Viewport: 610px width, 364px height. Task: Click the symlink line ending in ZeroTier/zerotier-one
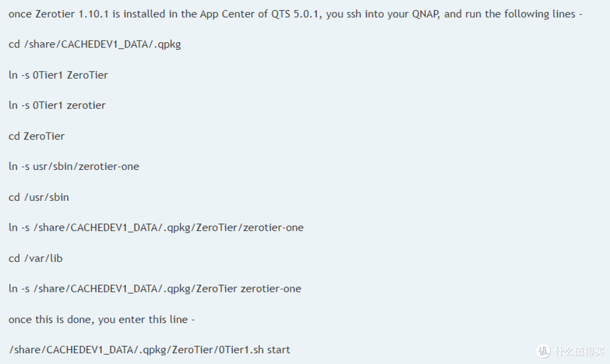156,227
